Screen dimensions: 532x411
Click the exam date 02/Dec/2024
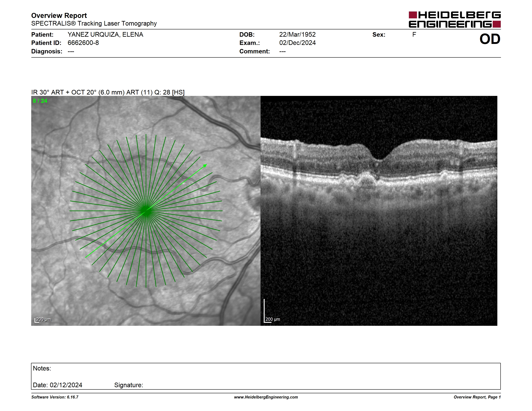click(x=297, y=43)
